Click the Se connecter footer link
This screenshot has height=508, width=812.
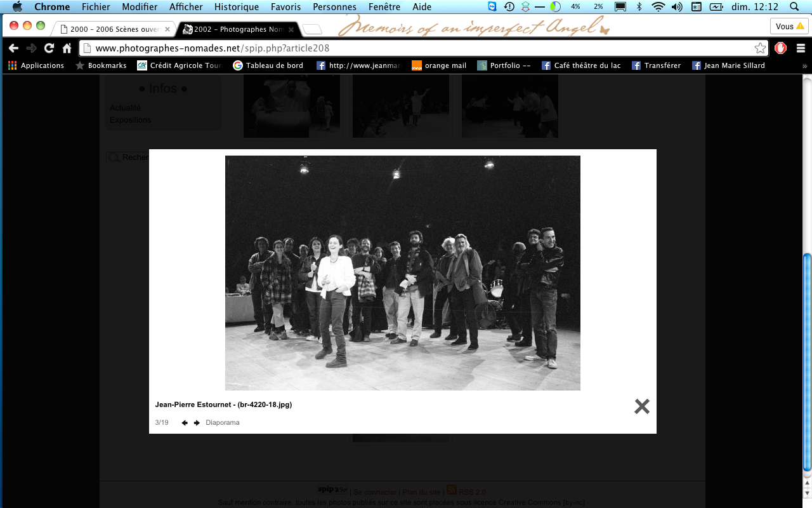coord(375,492)
